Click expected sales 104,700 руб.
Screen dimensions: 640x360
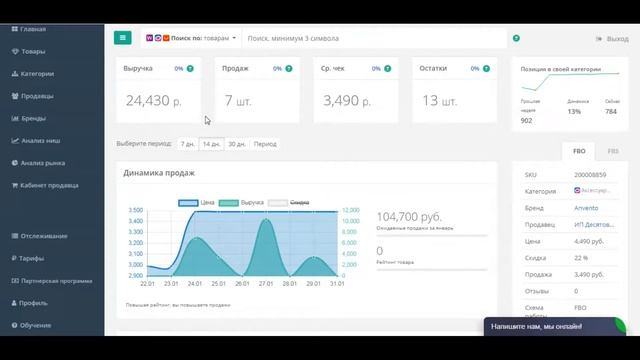(x=409, y=216)
